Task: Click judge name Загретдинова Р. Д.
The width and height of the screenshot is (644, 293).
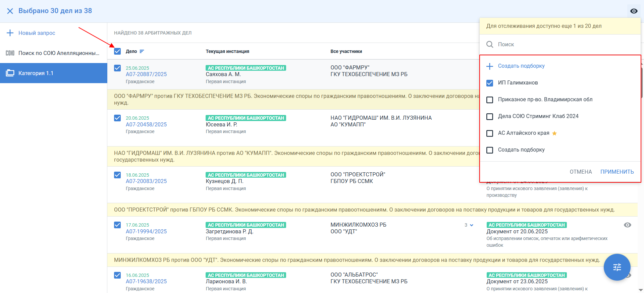Action: [229, 232]
